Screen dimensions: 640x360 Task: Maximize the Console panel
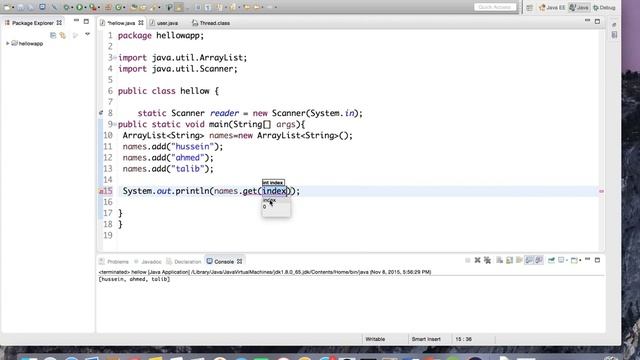[598, 260]
